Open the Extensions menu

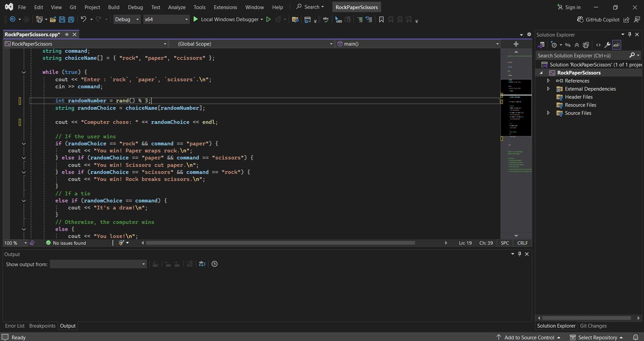click(225, 8)
